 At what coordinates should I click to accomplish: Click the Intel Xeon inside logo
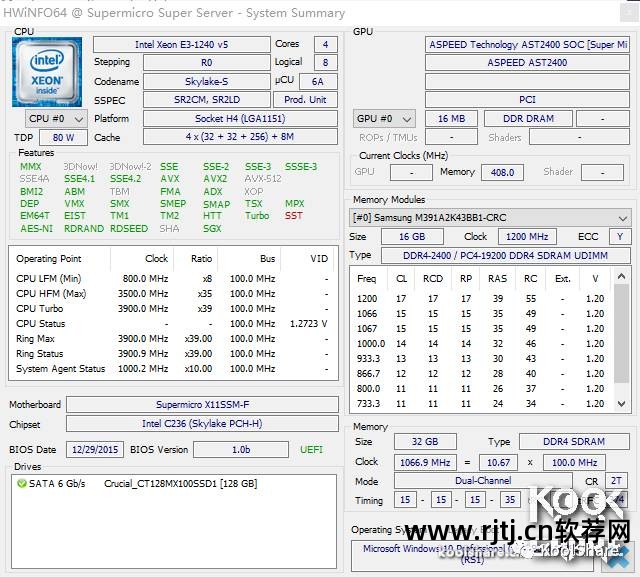47,72
